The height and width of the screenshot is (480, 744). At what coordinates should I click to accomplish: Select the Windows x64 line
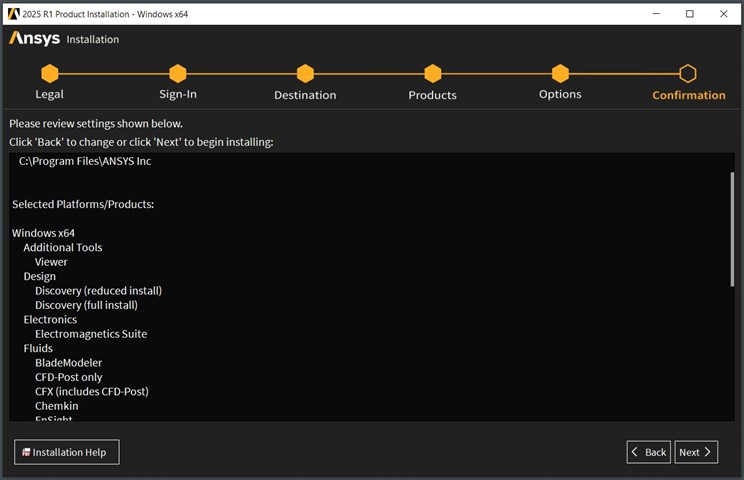point(43,233)
